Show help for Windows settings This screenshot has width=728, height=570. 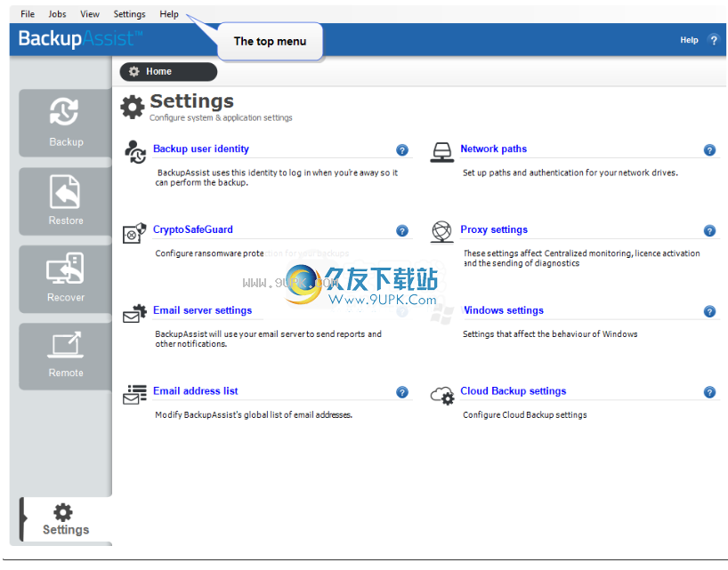pyautogui.click(x=709, y=311)
